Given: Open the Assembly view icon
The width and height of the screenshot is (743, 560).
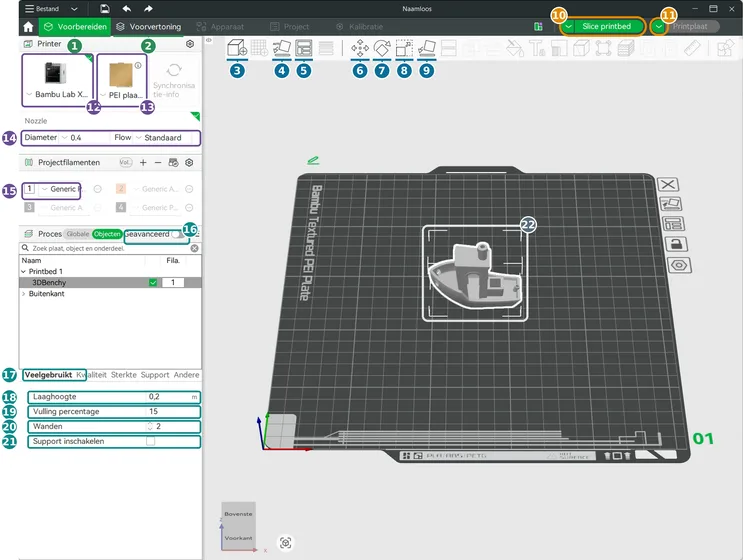Looking at the screenshot, I should tap(725, 48).
